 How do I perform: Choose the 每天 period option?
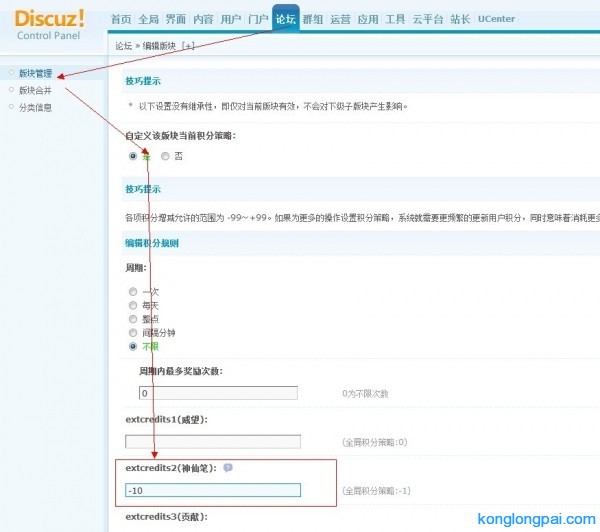[x=133, y=305]
